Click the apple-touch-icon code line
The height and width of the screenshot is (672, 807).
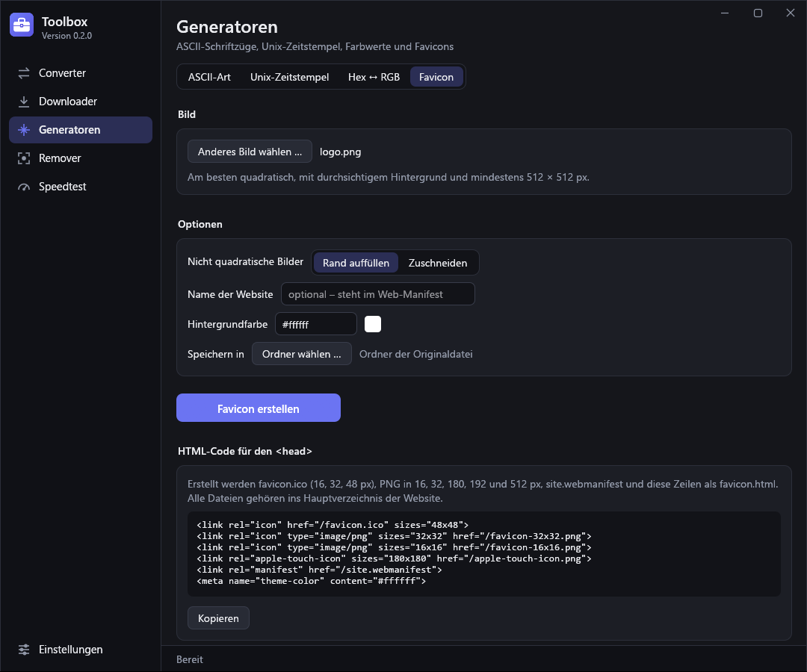pos(395,559)
